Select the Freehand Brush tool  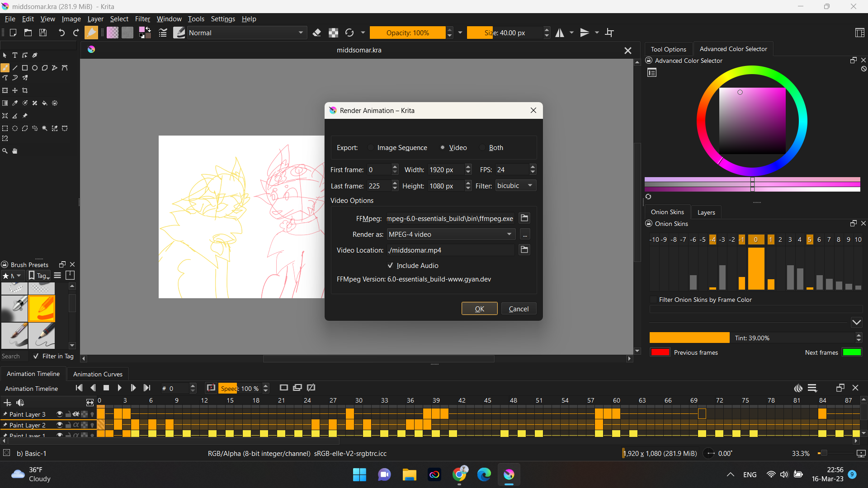tap(5, 68)
